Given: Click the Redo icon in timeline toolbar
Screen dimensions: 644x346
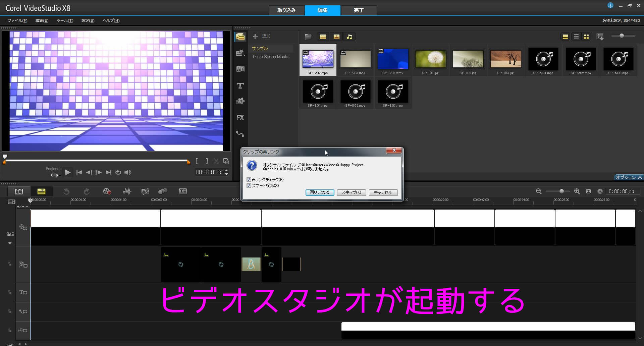Looking at the screenshot, I should (x=87, y=191).
